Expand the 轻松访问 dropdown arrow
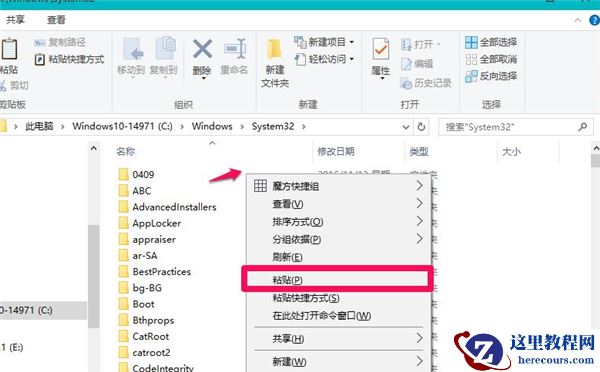The image size is (600, 372). click(x=352, y=59)
